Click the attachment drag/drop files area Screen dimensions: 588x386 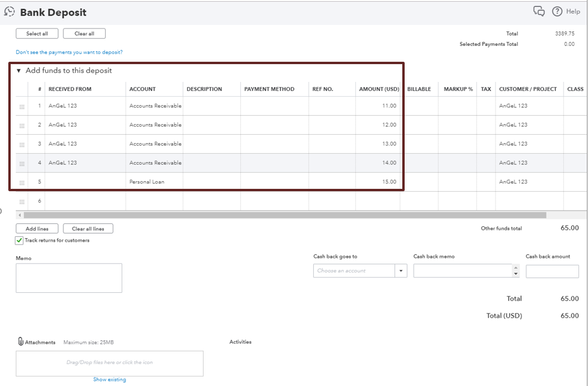click(x=110, y=363)
